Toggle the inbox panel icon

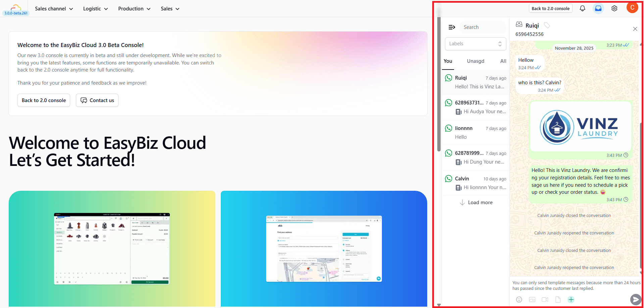pyautogui.click(x=598, y=8)
